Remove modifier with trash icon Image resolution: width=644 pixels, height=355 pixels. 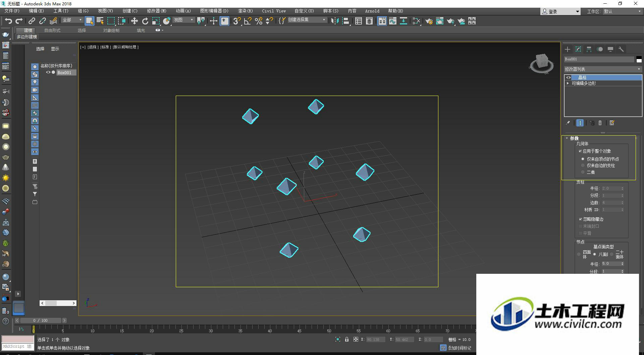[x=600, y=123]
